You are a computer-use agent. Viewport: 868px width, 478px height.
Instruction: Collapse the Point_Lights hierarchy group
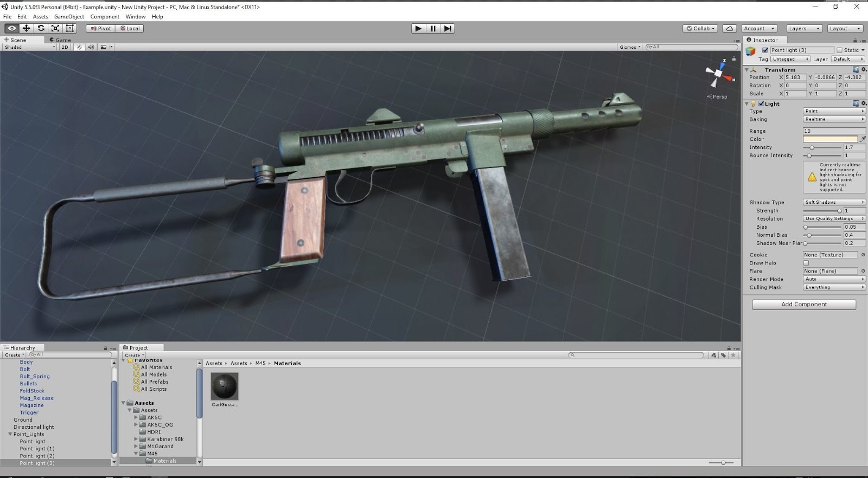10,434
